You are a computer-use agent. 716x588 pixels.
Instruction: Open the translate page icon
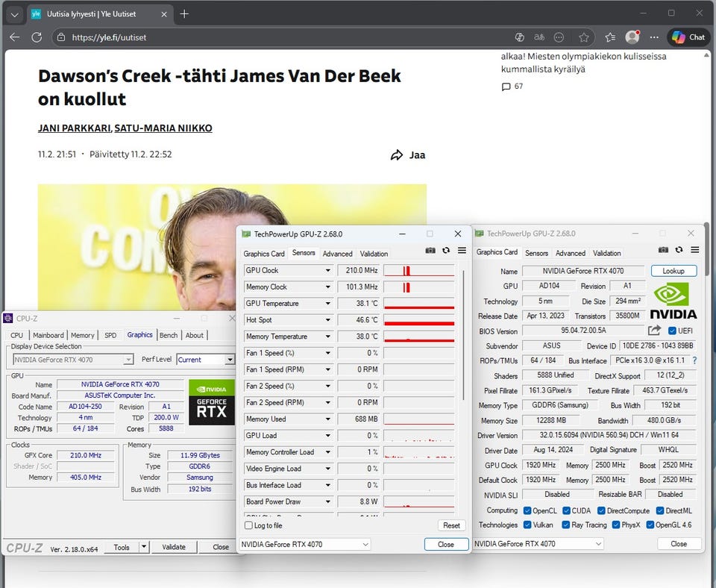539,37
